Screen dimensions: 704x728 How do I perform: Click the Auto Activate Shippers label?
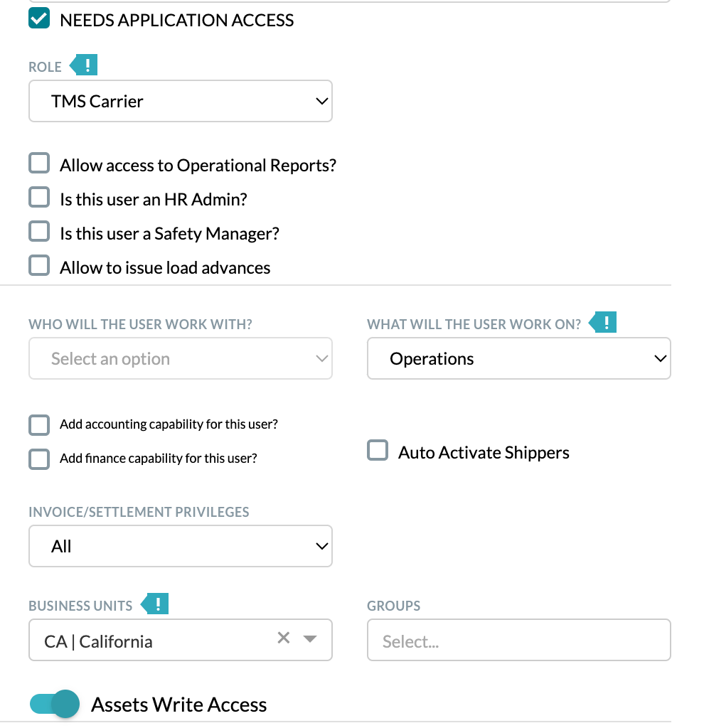pyautogui.click(x=484, y=452)
